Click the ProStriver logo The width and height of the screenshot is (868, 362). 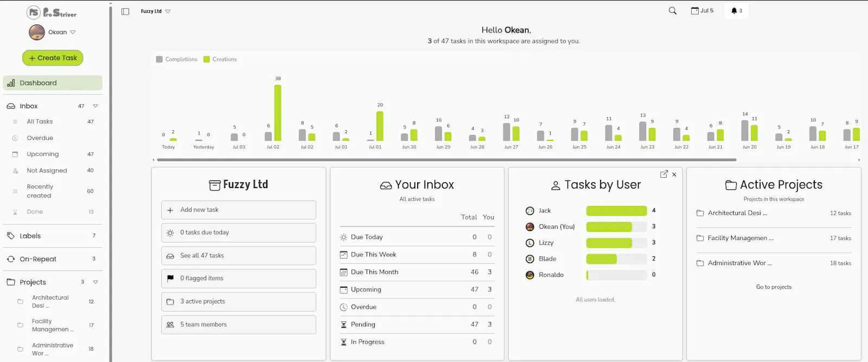(52, 12)
